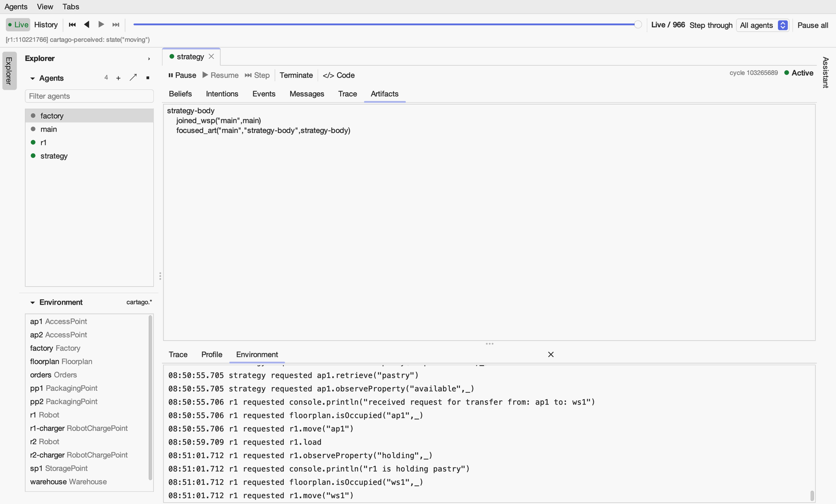Click in the Filter agents field
This screenshot has height=504, width=836.
pos(89,96)
